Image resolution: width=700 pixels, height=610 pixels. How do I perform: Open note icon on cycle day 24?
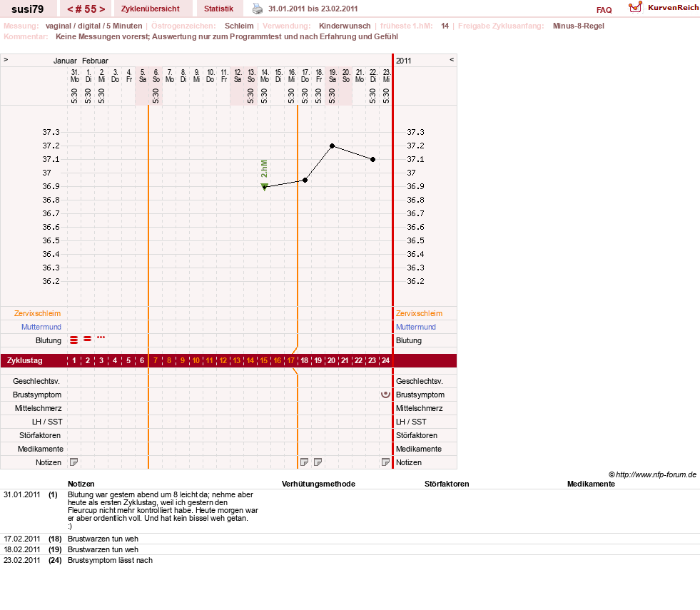click(386, 462)
